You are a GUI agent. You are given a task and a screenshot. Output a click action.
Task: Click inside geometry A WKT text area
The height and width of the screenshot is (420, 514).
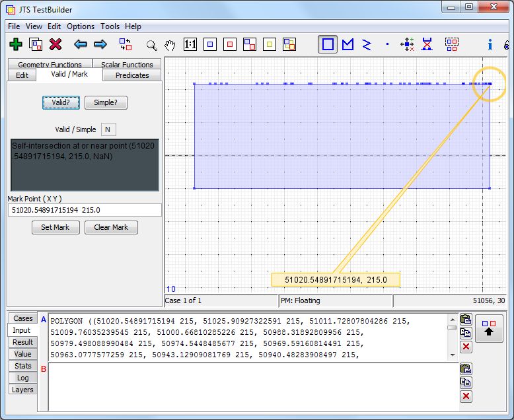[x=248, y=337]
